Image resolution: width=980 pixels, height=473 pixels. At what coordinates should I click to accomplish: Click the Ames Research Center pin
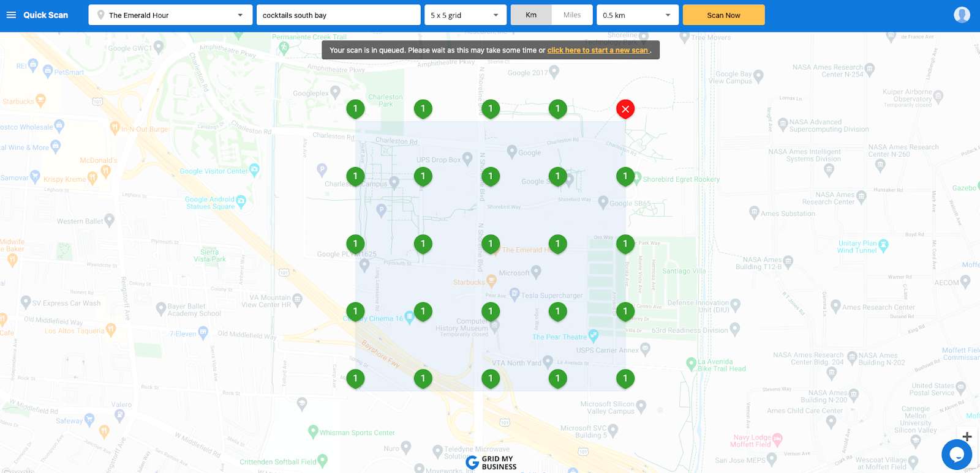(835, 306)
